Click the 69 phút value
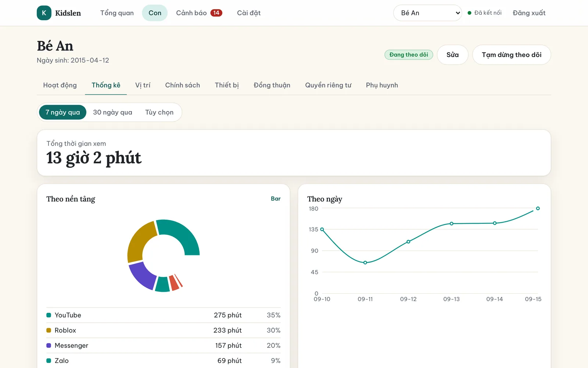Viewport: 588px width, 368px height. pyautogui.click(x=229, y=361)
